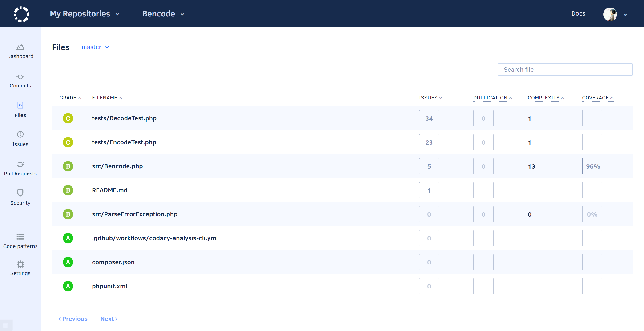Go to Previous page of files
Viewport: 644px width, 331px height.
pos(73,319)
